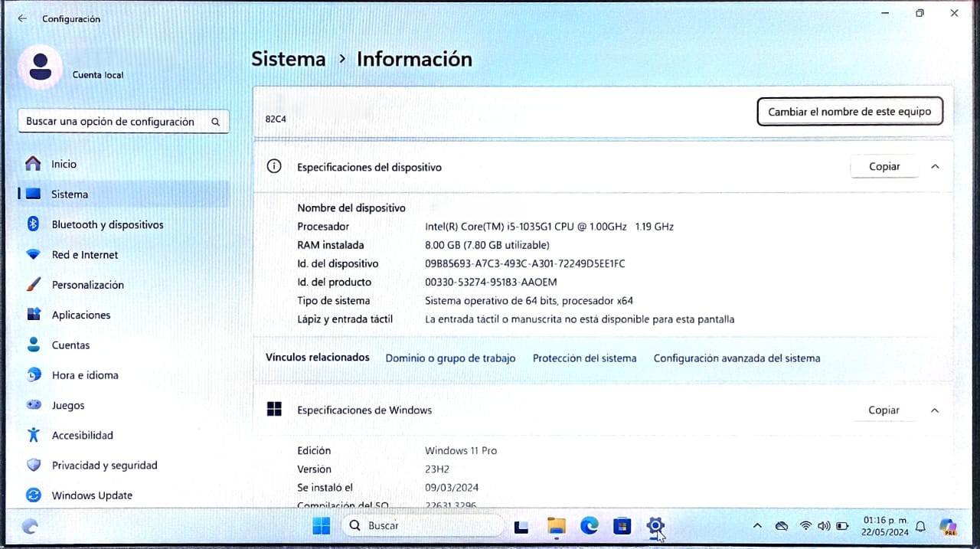
Task: Open Configuración avanzada del sistema link
Action: coord(737,358)
